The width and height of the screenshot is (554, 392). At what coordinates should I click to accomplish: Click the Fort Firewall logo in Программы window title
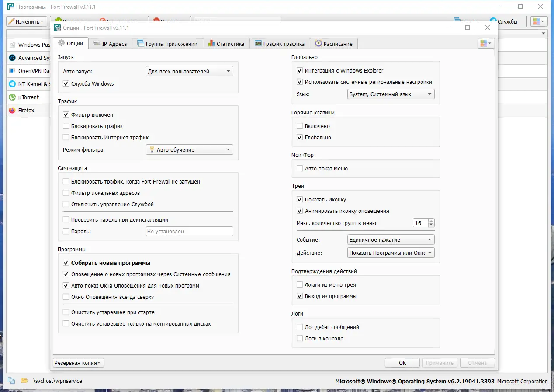[10, 7]
